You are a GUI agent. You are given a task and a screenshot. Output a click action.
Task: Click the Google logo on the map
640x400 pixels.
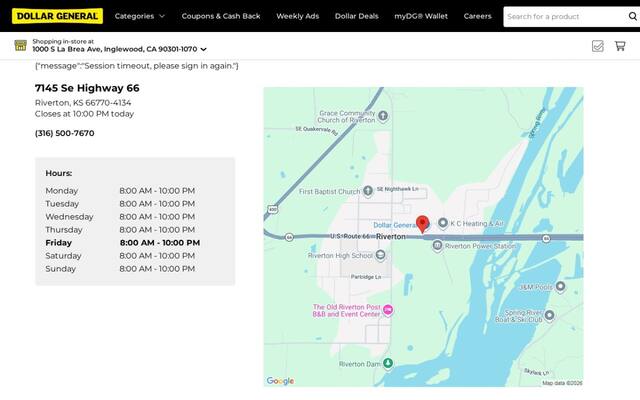tap(280, 381)
